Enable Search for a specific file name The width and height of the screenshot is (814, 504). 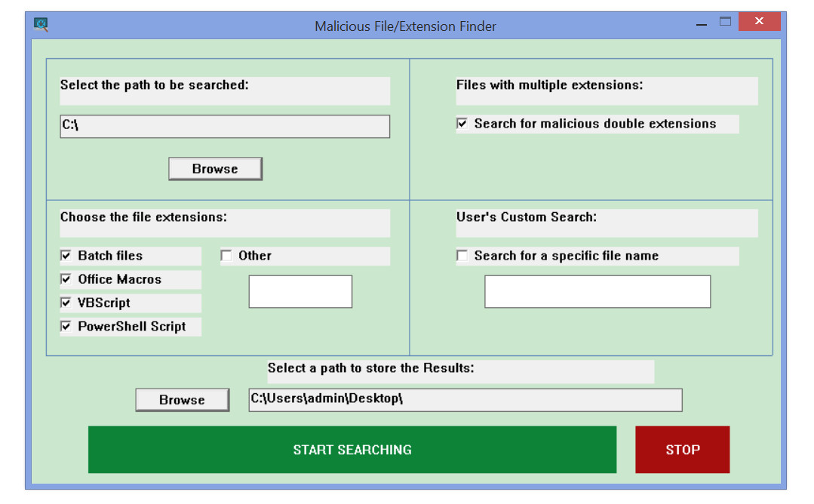tap(462, 255)
